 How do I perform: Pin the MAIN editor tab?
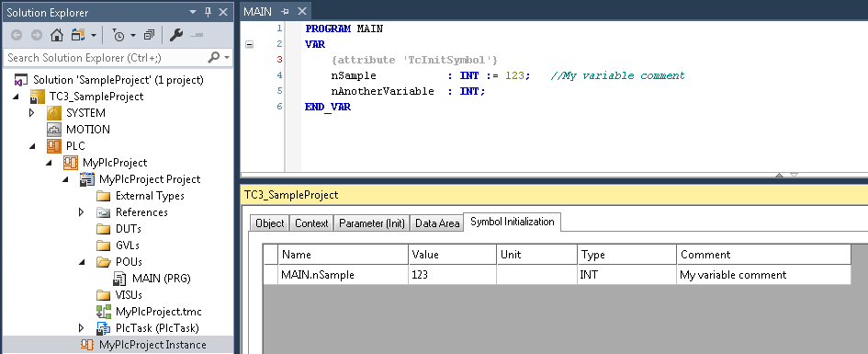pyautogui.click(x=285, y=12)
